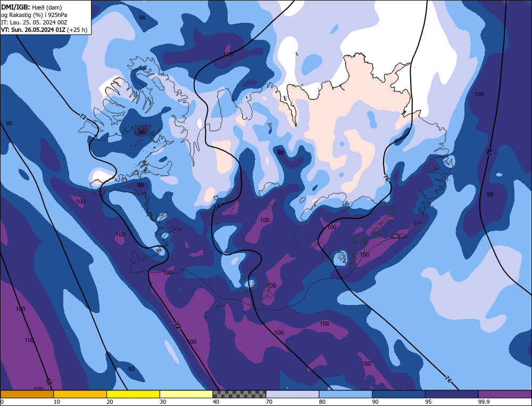Viewport: 532px width, 406px height.
Task: Click the pale yellow 30–40 legend swatch
Action: 186,394
